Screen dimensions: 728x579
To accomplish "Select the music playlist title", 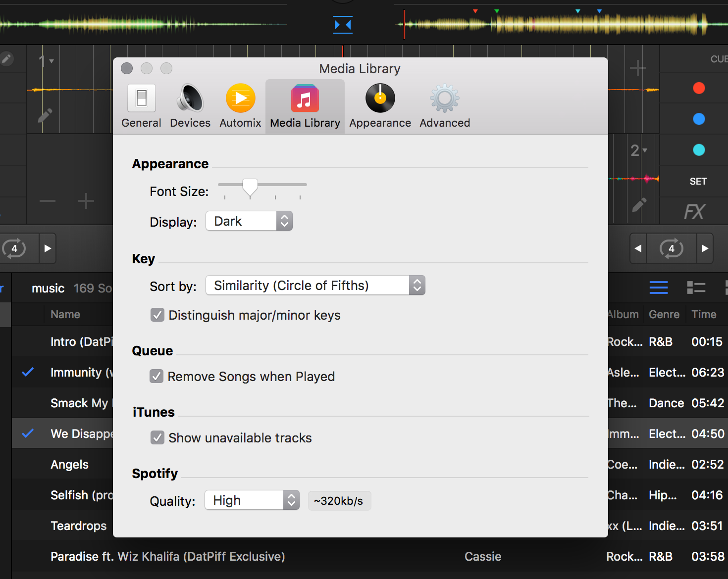I will tap(48, 289).
